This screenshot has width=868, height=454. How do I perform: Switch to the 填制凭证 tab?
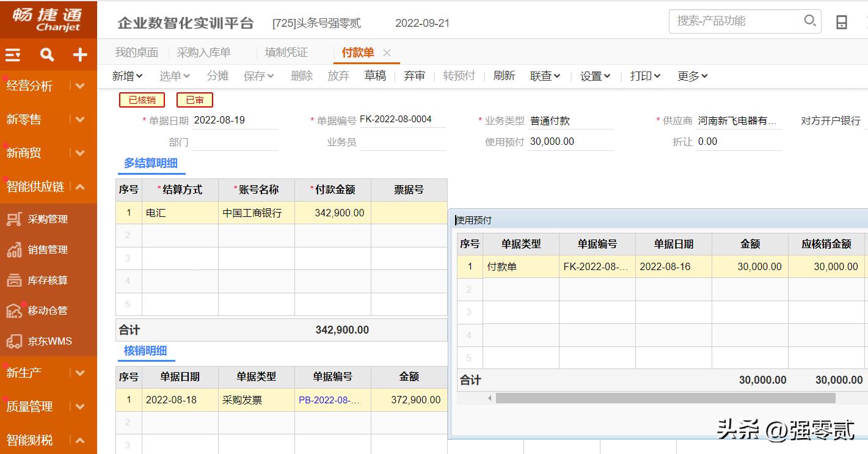coord(286,53)
